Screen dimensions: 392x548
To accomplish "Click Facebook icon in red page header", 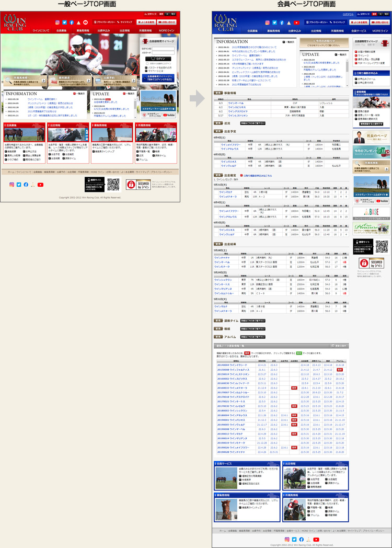I will tap(72, 23).
